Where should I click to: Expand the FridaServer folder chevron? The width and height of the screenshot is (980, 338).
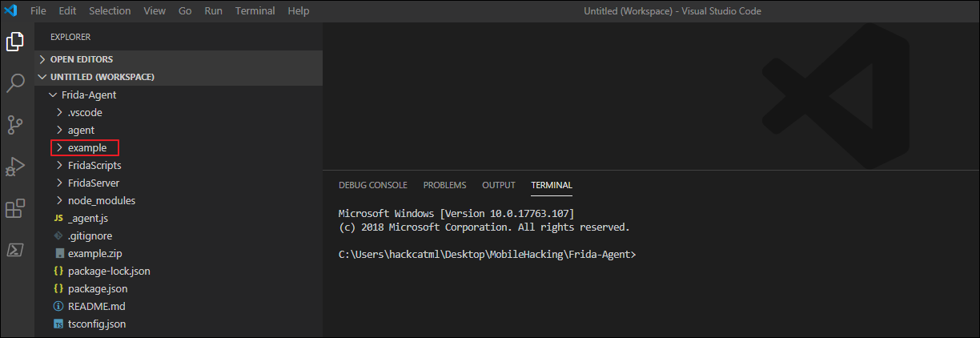[59, 183]
